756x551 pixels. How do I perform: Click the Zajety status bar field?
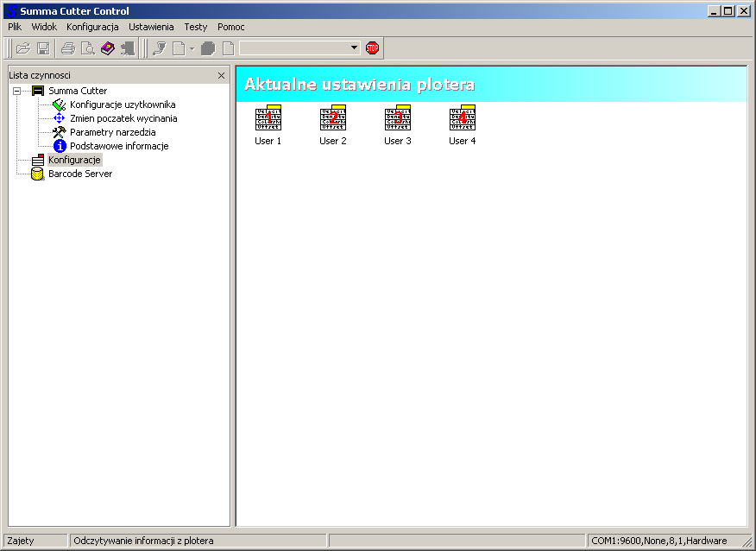tap(35, 541)
